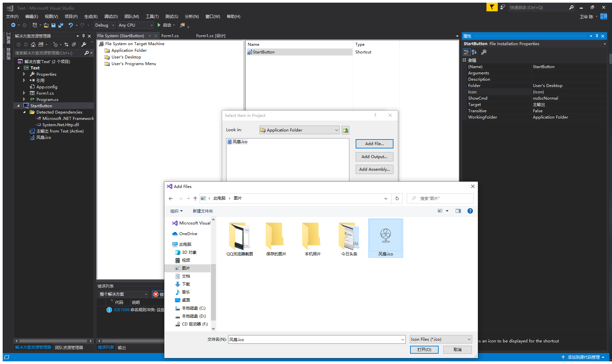Open the 文件(F) menu
Viewport: 612px width, 364px height.
coord(12,16)
